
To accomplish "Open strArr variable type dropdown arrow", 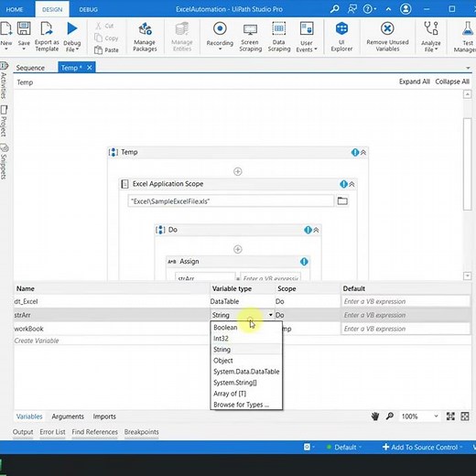I will 270,315.
